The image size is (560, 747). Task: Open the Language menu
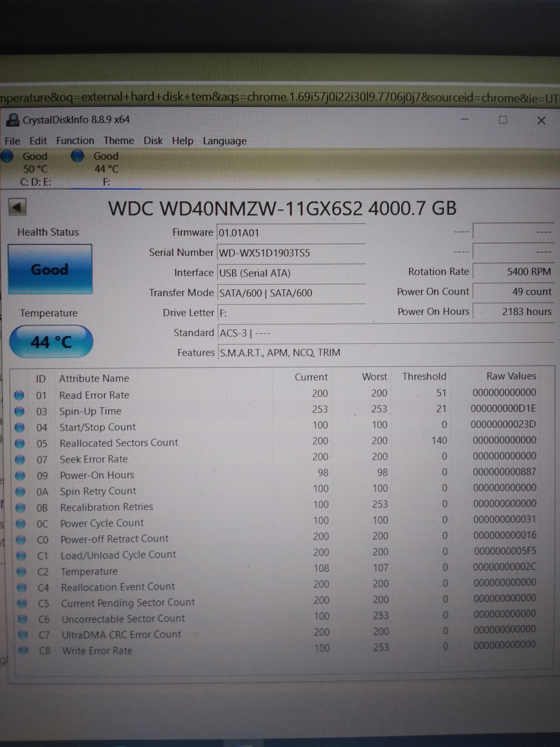pos(224,141)
